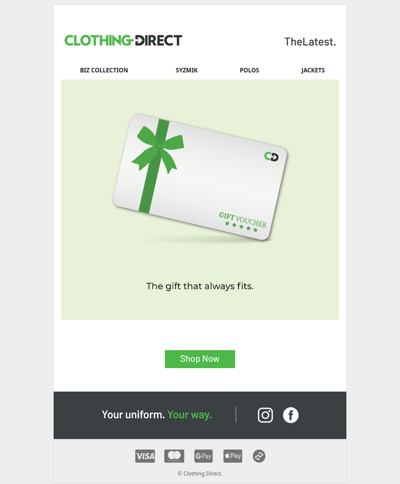400x484 pixels.
Task: Click the Visa payment icon
Action: [145, 456]
